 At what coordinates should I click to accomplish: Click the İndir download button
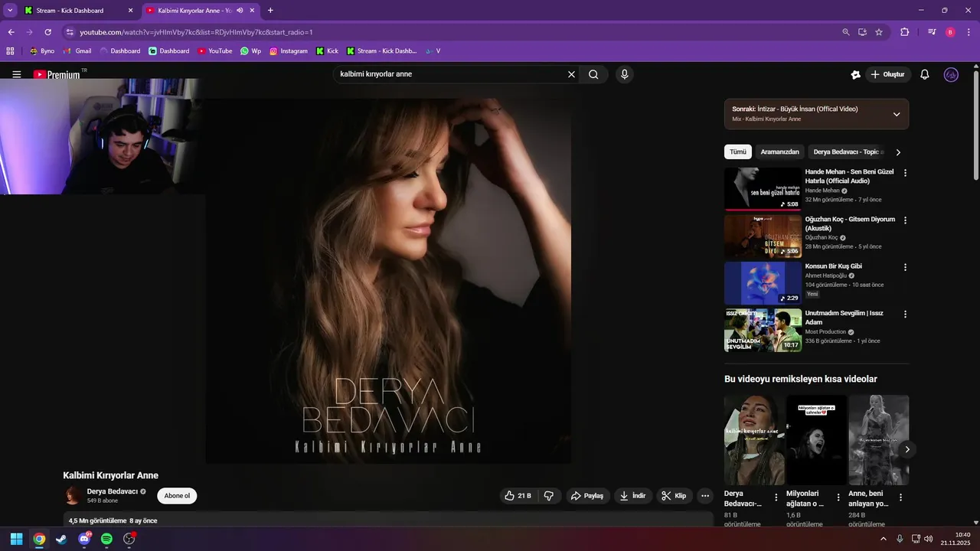click(x=632, y=496)
